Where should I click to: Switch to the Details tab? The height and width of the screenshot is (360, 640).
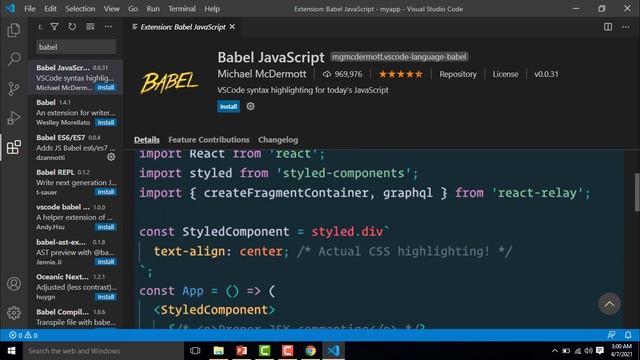pyautogui.click(x=147, y=140)
